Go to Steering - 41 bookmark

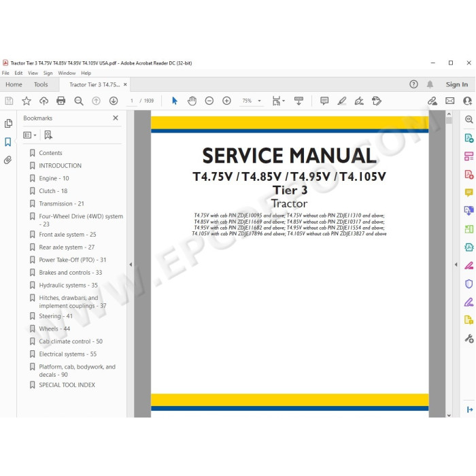click(x=56, y=316)
